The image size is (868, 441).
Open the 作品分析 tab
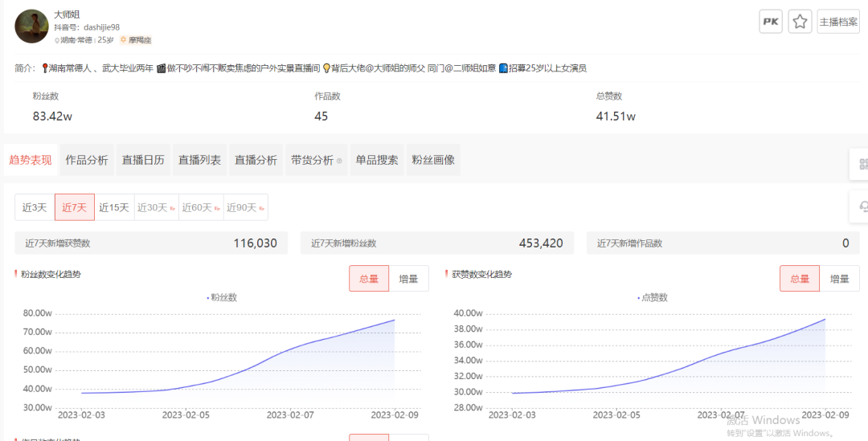tap(87, 160)
